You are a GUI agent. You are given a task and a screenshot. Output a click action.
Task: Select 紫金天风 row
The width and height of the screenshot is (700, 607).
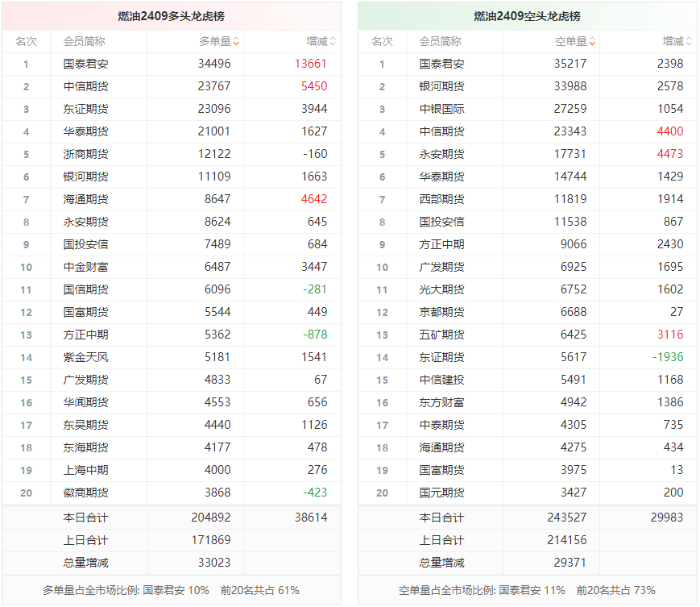click(172, 357)
